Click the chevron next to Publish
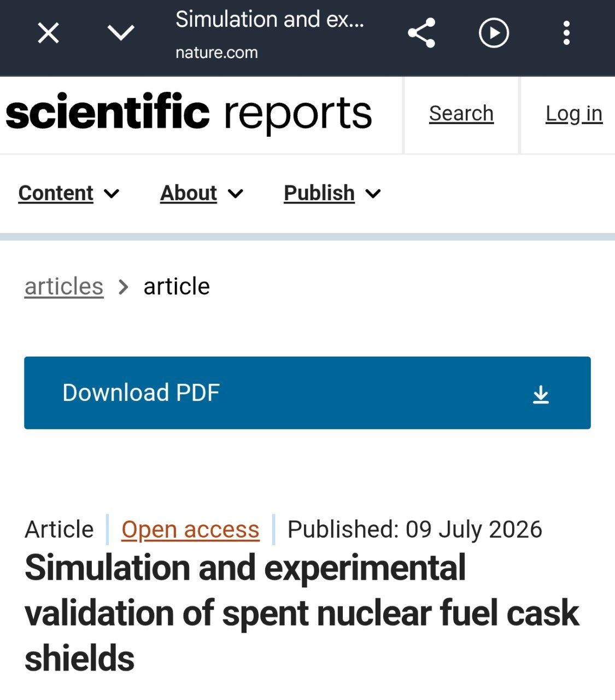Viewport: 615px width, 700px height. [x=373, y=194]
